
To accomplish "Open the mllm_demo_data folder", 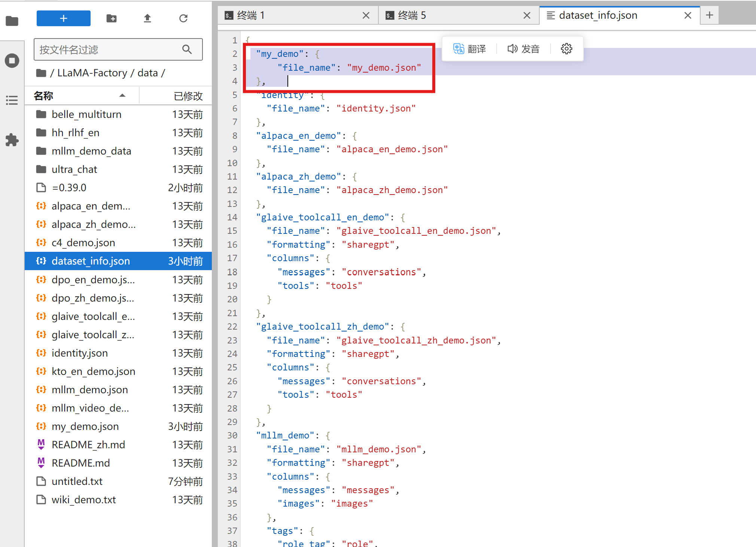I will [118, 151].
